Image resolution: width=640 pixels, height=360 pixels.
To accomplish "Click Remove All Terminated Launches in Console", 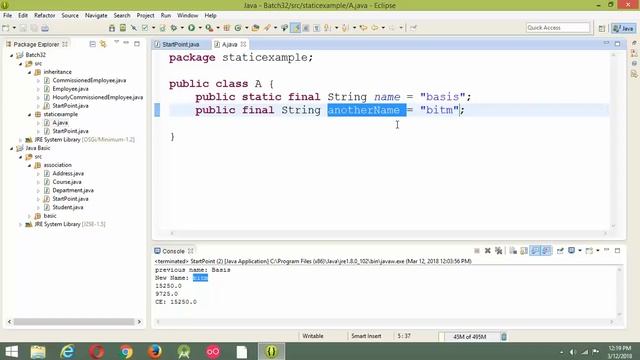I will (498, 251).
